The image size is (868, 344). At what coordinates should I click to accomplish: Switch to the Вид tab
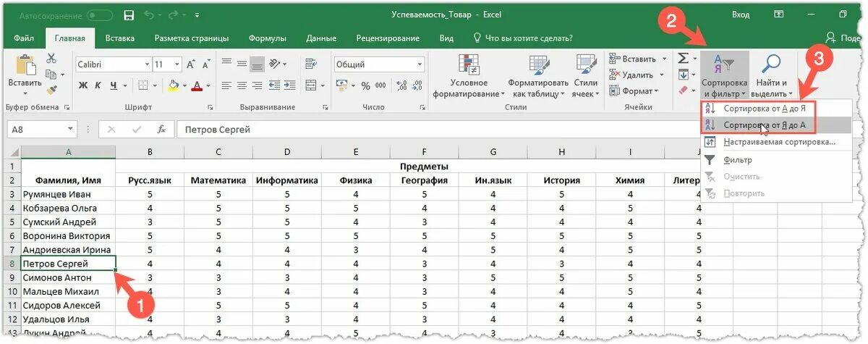tap(447, 38)
